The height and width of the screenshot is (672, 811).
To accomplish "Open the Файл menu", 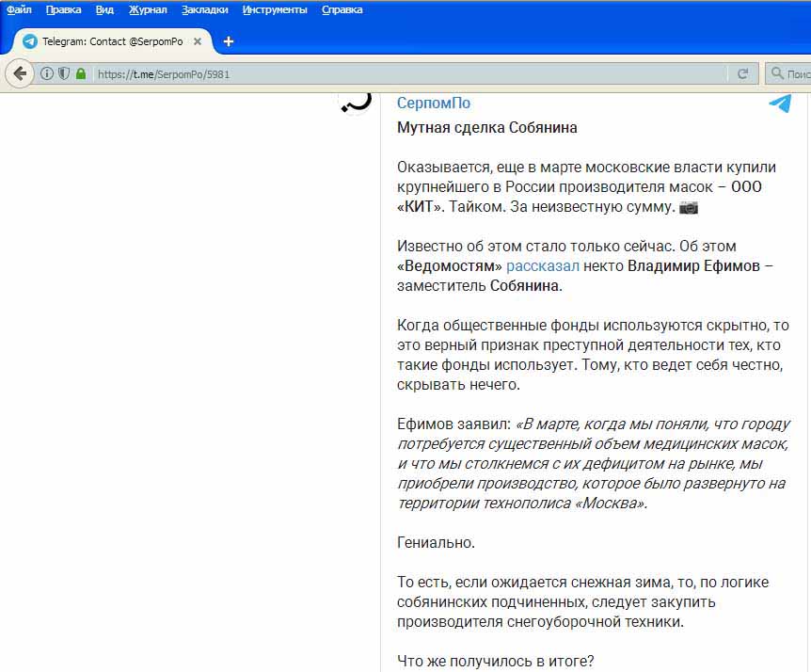I will point(19,9).
